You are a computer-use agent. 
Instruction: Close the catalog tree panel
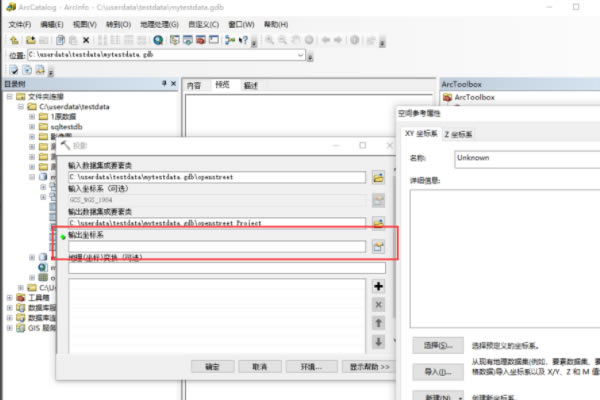tap(173, 83)
